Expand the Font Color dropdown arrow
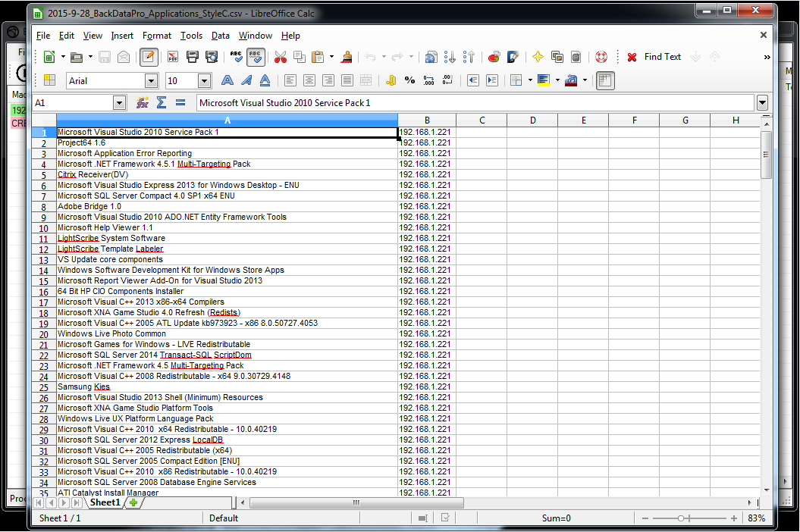The image size is (800, 532). 585,80
